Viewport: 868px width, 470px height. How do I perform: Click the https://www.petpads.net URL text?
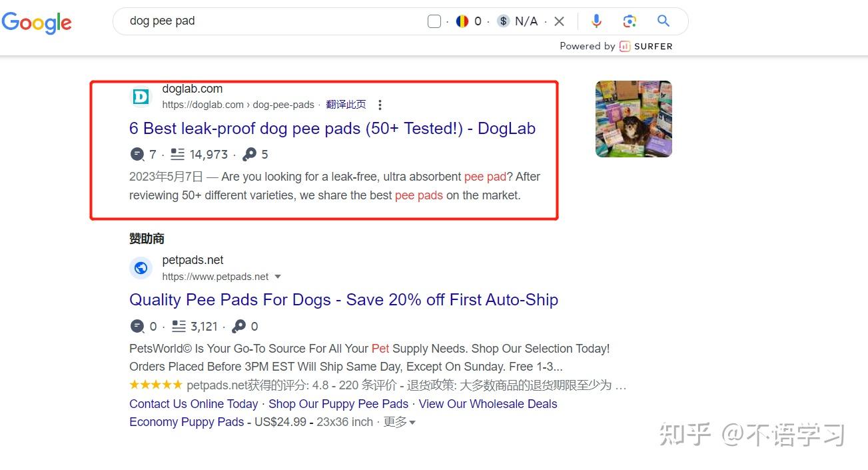click(215, 277)
